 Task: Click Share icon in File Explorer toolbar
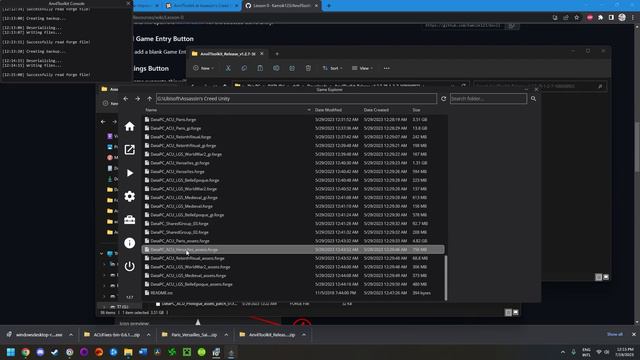(292, 68)
